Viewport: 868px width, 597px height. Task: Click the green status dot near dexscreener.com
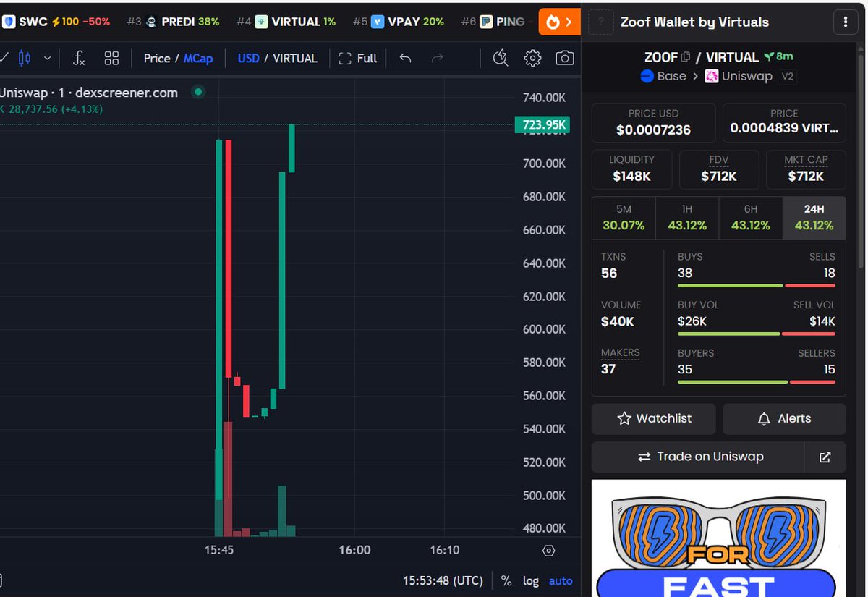[198, 92]
